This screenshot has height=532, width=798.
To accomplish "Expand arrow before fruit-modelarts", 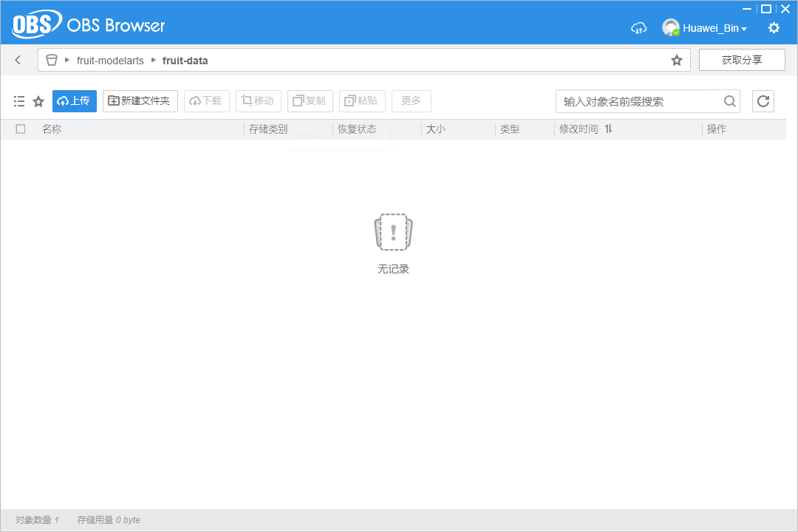I will [67, 60].
